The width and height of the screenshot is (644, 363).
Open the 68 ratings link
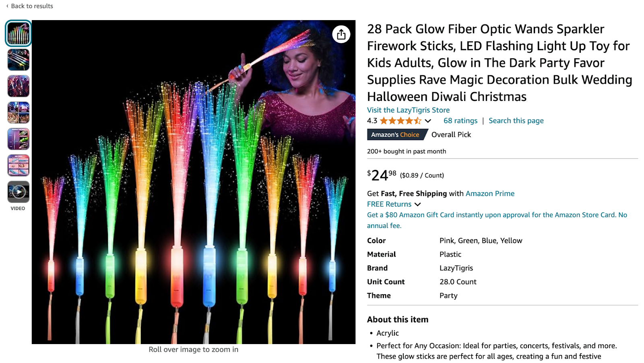(x=460, y=120)
